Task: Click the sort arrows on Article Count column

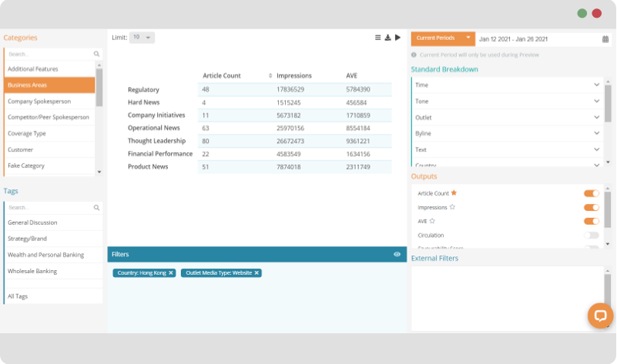Action: 270,75
